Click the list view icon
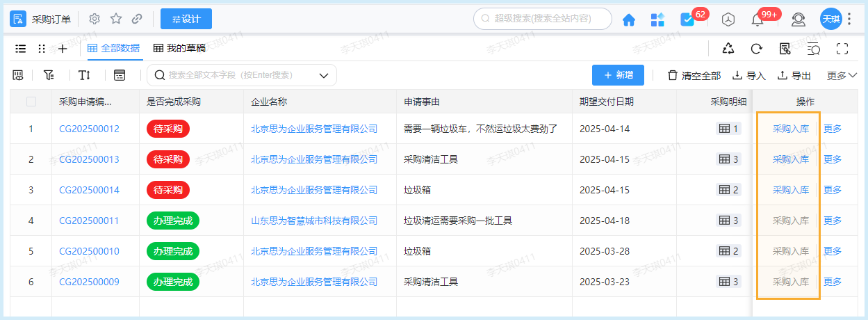Viewport: 868px width, 320px height. [x=21, y=49]
